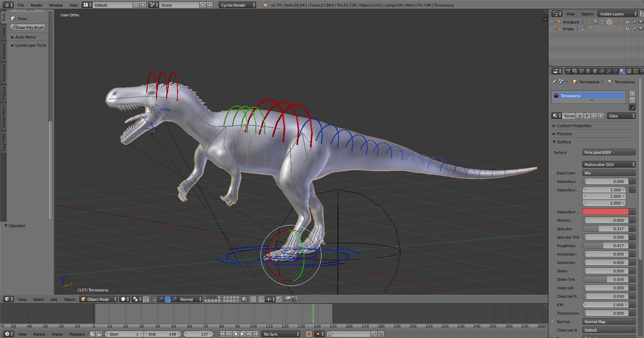This screenshot has width=644, height=338.
Task: Open the Object properties tab cube icon
Action: [595, 71]
